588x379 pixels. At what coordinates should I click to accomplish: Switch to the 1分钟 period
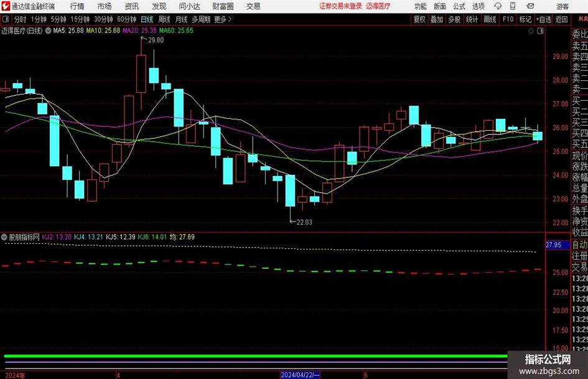tap(38, 19)
